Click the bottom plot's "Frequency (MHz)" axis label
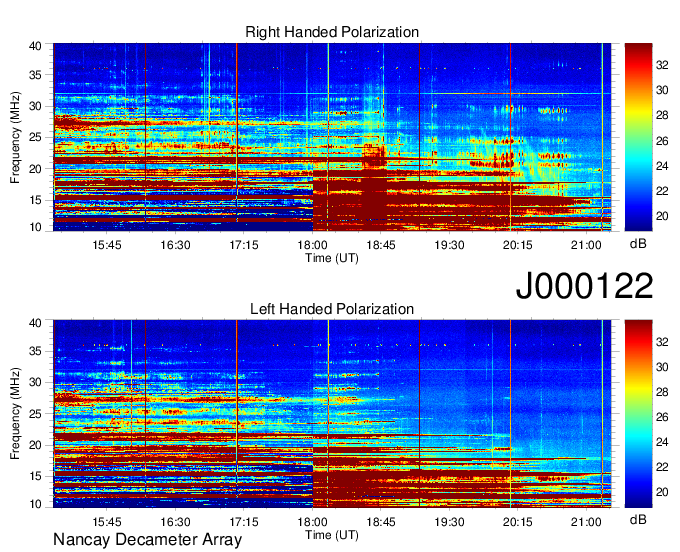This screenshot has height=552, width=680. coord(15,414)
